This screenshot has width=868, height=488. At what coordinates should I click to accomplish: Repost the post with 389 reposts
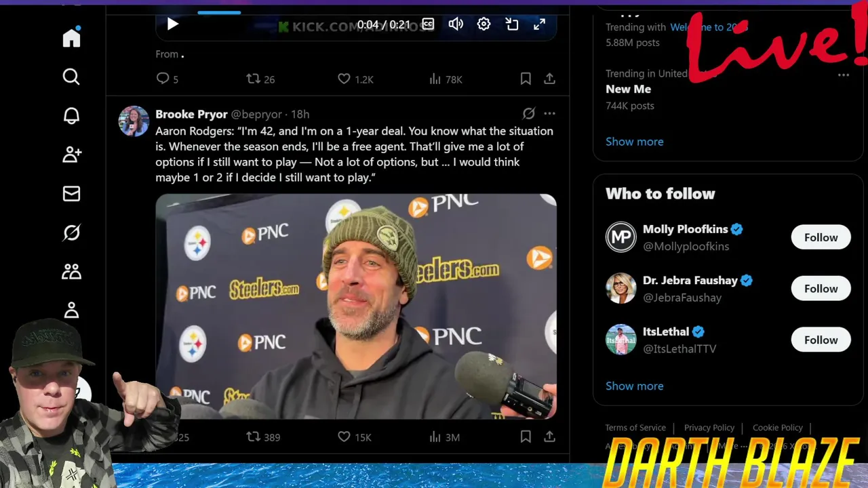click(263, 437)
